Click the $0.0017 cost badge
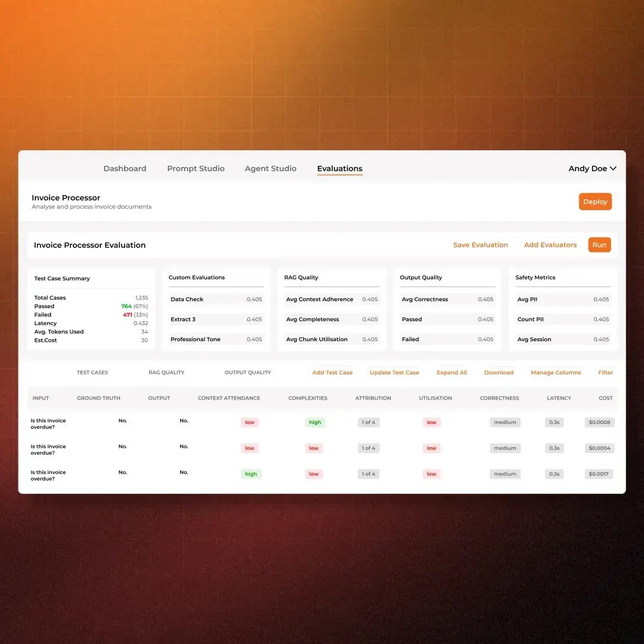The height and width of the screenshot is (644, 644). coord(599,474)
